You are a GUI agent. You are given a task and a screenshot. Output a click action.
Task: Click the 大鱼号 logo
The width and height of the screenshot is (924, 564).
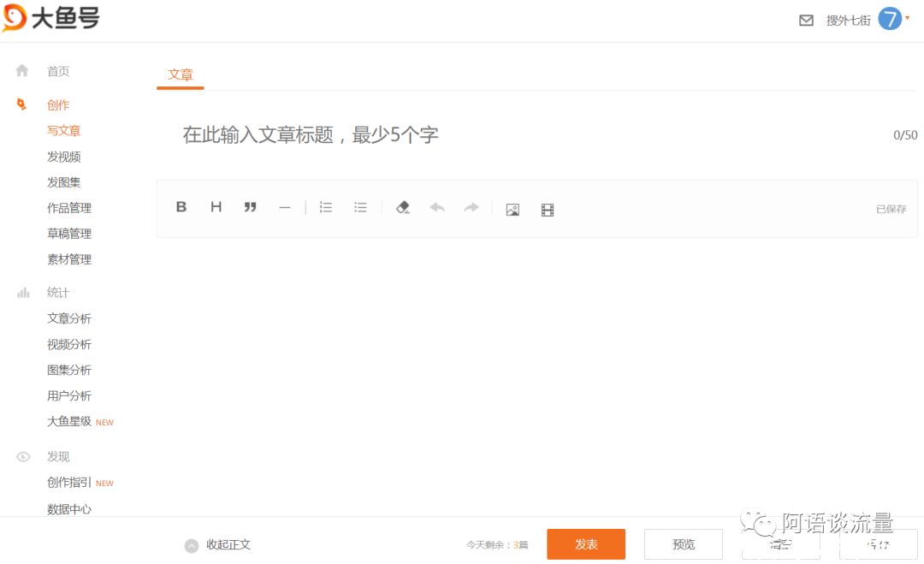pos(51,18)
